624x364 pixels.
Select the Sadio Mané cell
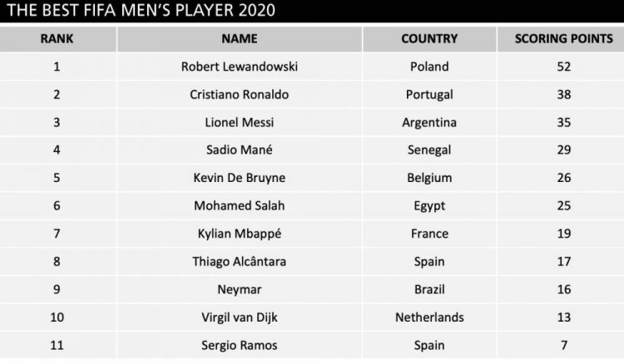tap(239, 150)
